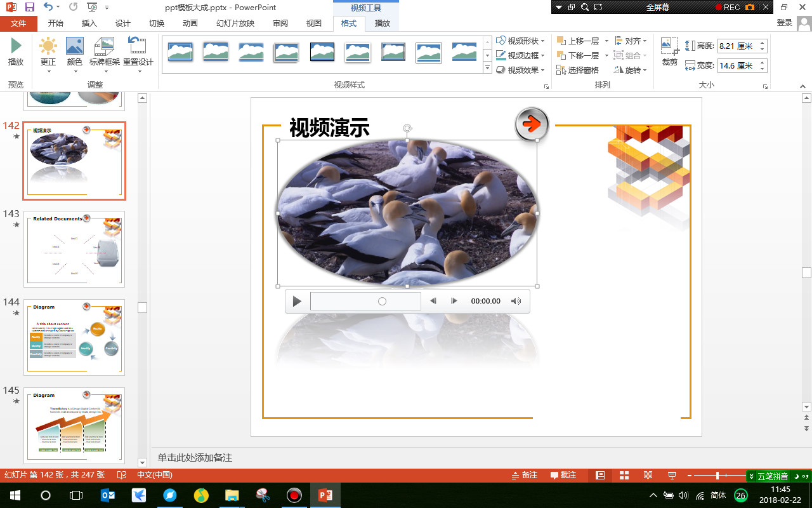Open the 颜色 color dropdown
The image size is (812, 508).
[x=75, y=55]
